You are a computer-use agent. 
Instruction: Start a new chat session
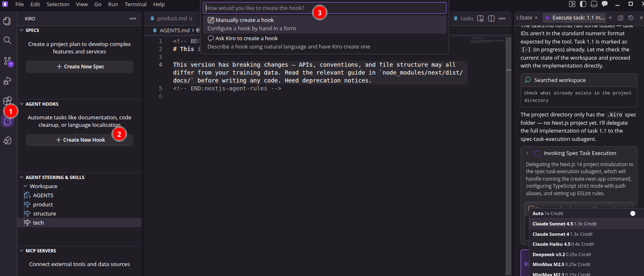click(x=610, y=18)
